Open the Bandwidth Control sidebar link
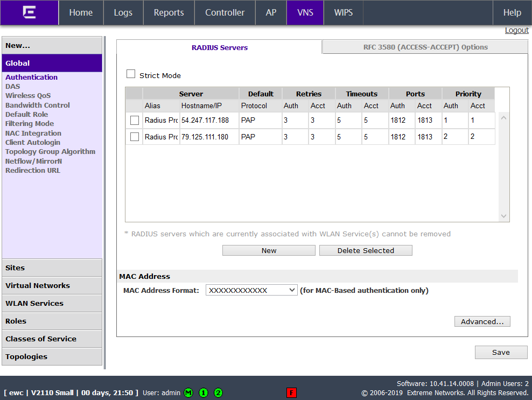The image size is (532, 400). [37, 105]
